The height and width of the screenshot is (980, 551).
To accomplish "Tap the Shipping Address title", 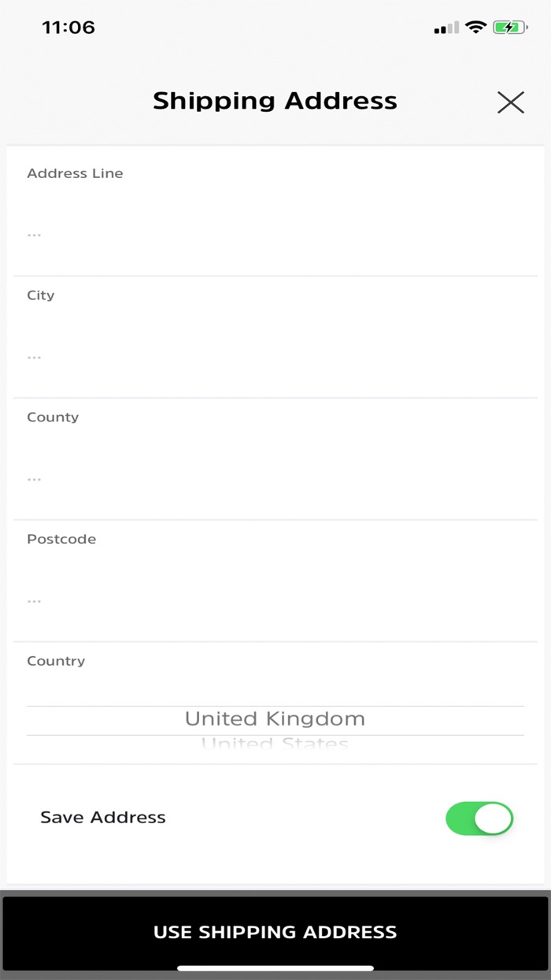I will click(275, 101).
